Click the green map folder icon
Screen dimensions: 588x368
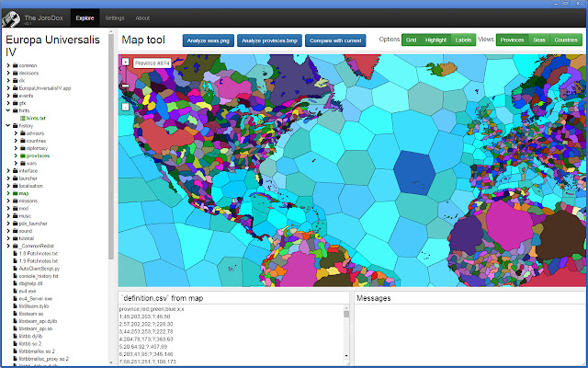pyautogui.click(x=16, y=193)
